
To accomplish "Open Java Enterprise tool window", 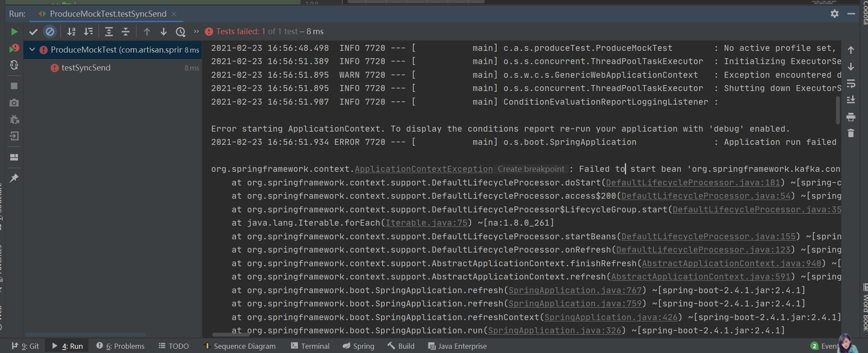I will tap(457, 346).
